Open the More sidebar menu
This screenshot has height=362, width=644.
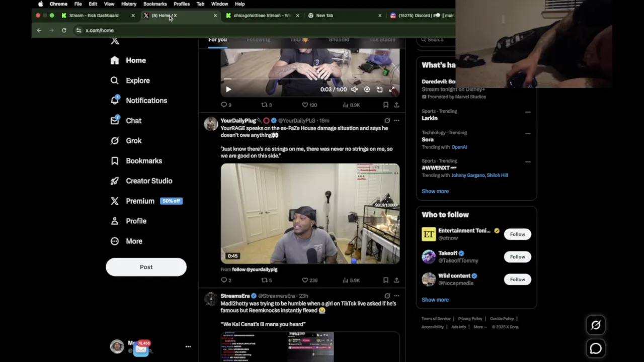click(127, 241)
